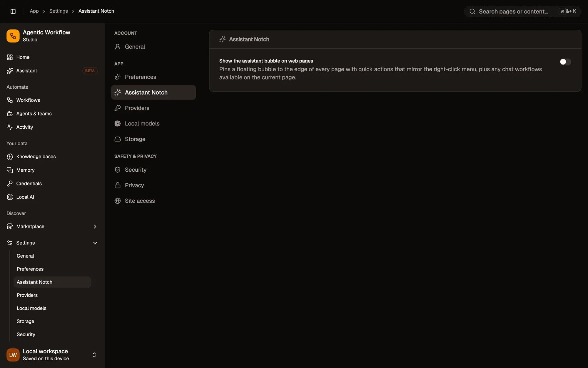
Task: Click the Providers key icon in settings list
Action: pos(118,108)
